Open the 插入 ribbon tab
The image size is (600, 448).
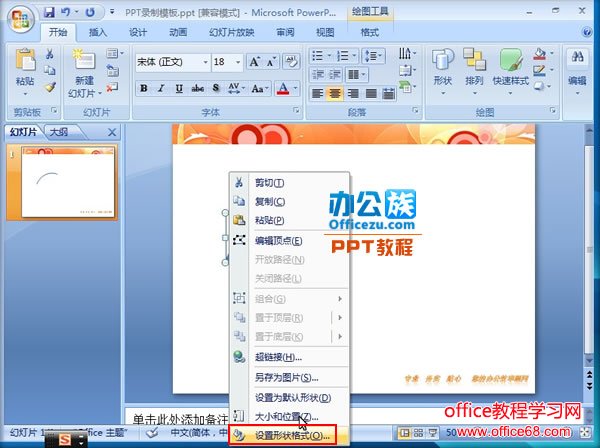98,33
